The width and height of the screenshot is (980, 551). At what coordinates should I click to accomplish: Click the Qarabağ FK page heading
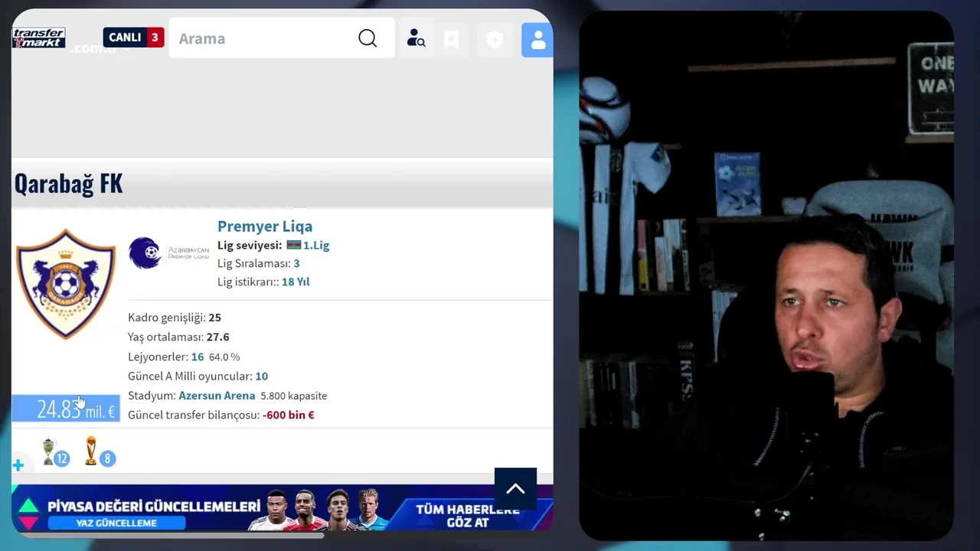pyautogui.click(x=68, y=184)
